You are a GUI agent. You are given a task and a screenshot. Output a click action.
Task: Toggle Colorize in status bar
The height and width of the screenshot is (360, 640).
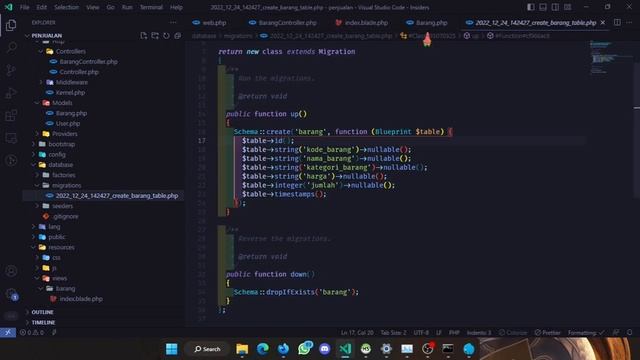(513, 333)
